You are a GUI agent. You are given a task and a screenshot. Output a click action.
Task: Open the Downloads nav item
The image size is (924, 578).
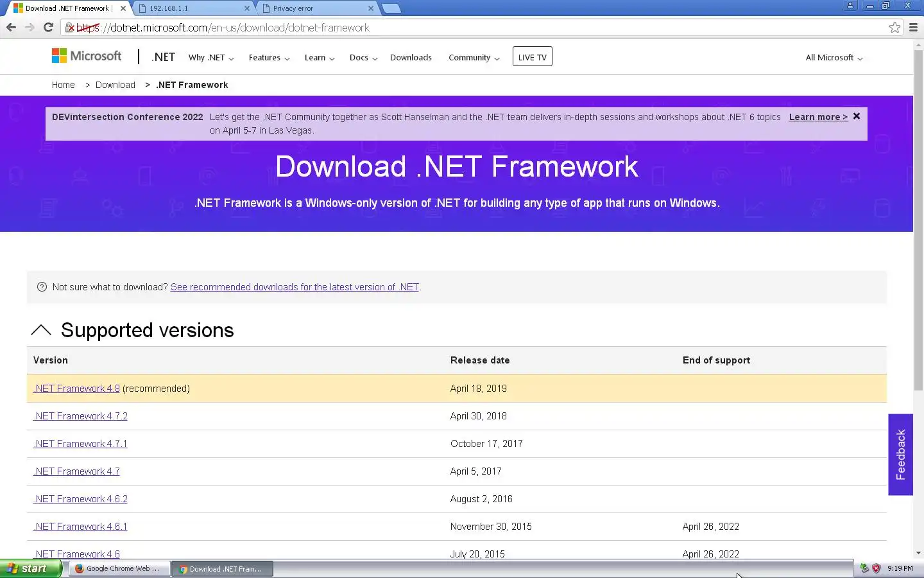point(411,57)
